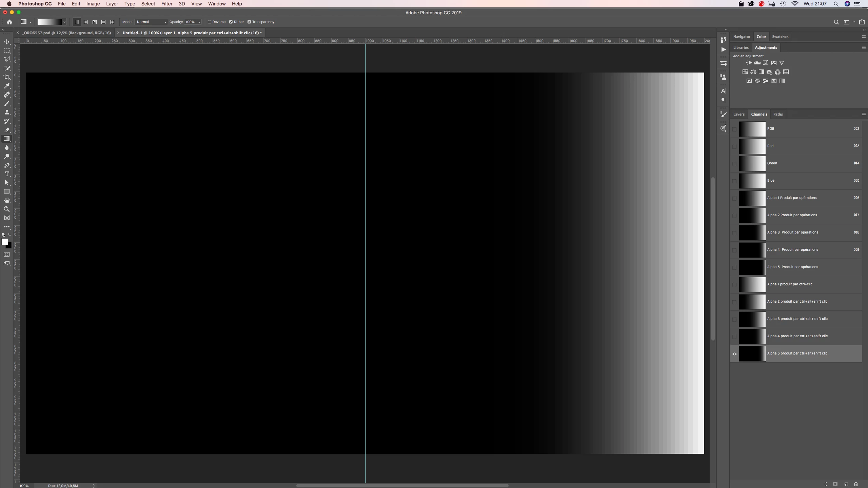The width and height of the screenshot is (868, 488).
Task: Disable the Dither checkbox
Action: [x=231, y=22]
